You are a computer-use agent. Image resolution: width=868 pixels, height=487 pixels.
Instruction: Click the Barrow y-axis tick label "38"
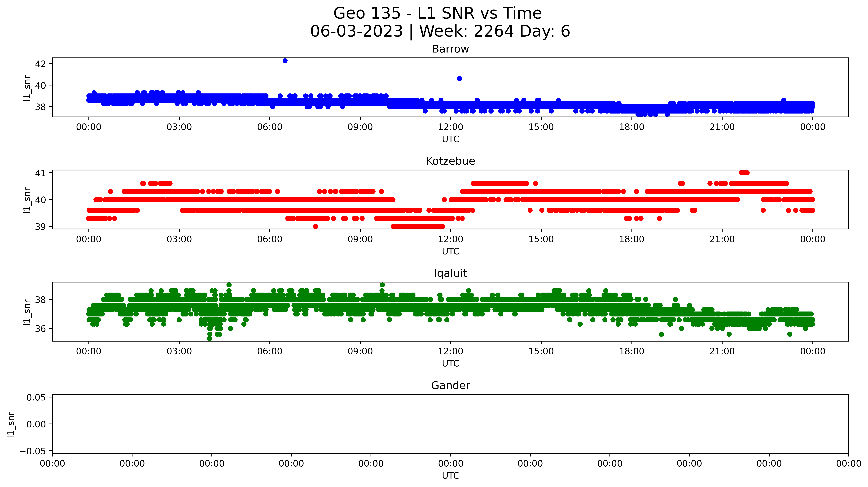click(x=40, y=107)
